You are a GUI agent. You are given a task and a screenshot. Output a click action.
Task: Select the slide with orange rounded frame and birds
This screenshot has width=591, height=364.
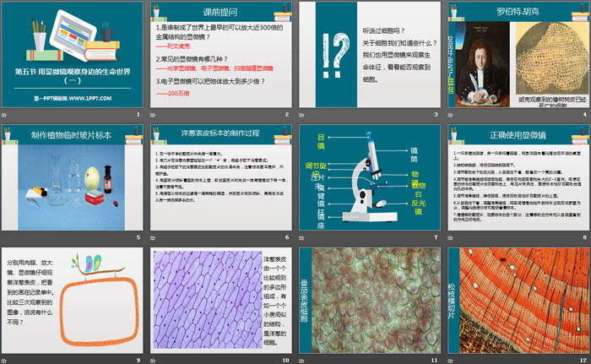tap(73, 301)
